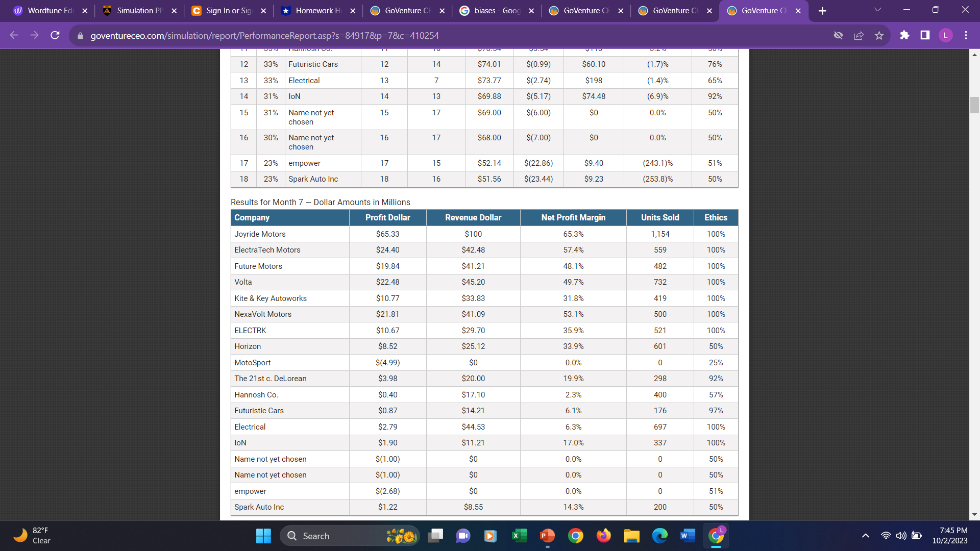Screen dimensions: 980x551
Task: Click the tracking protection eye icon
Action: 838,35
